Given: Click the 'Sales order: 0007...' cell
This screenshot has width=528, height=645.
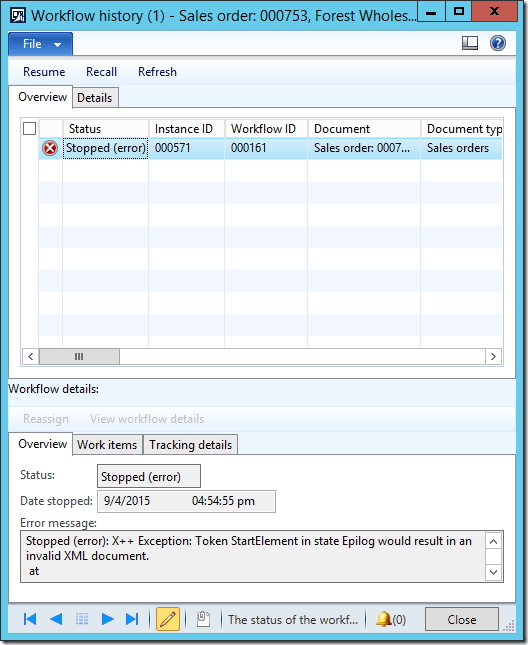Looking at the screenshot, I should click(364, 148).
